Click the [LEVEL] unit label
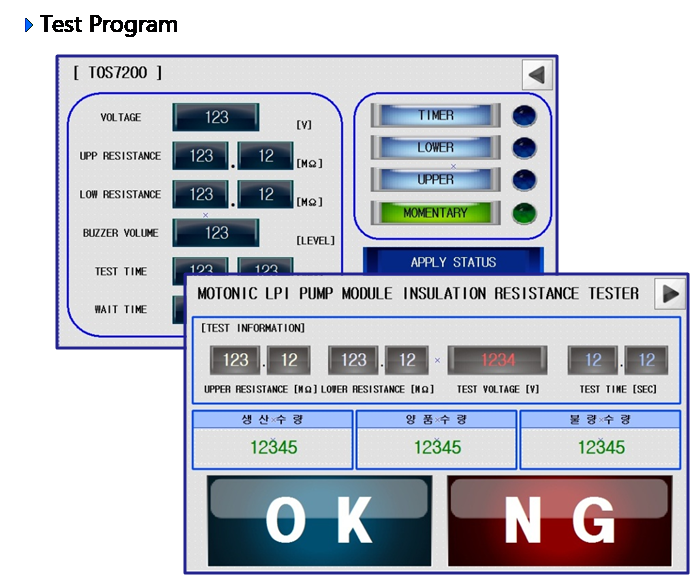The height and width of the screenshot is (575, 690). [316, 241]
